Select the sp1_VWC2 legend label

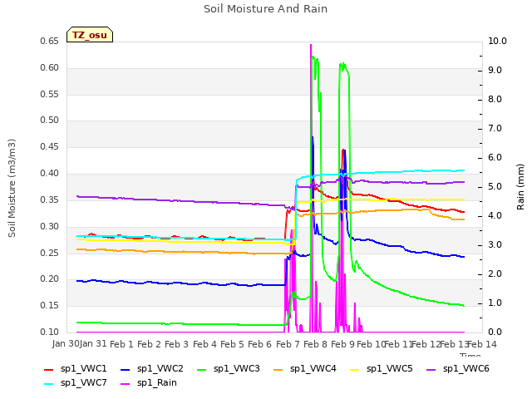click(160, 369)
